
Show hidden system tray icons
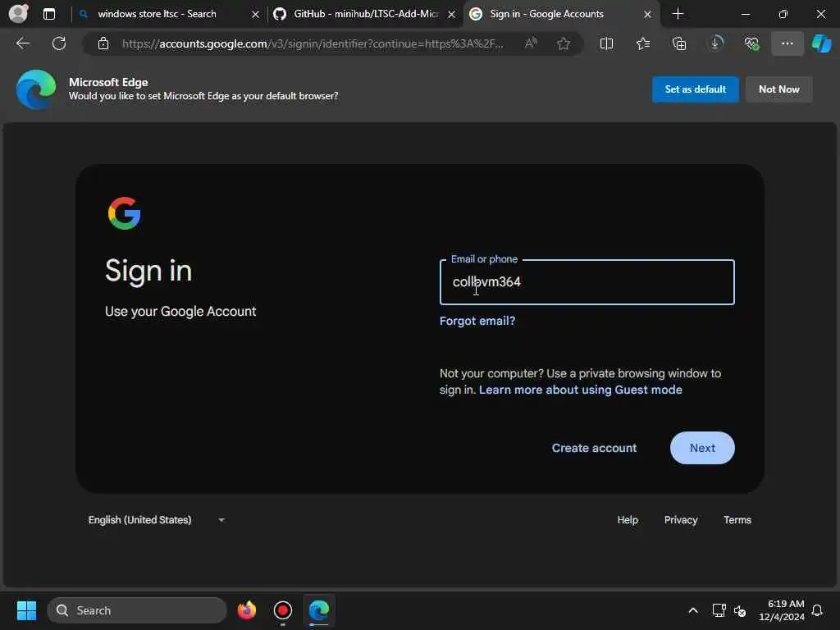click(x=692, y=610)
